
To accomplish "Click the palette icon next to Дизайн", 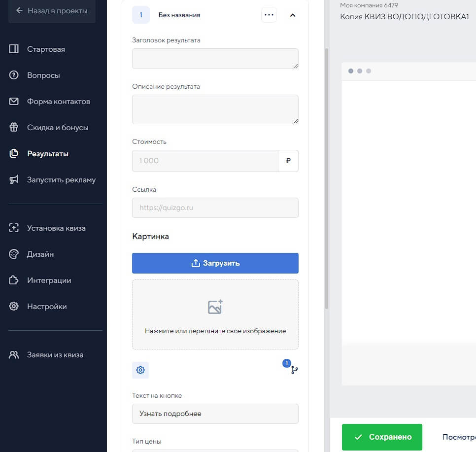I will coord(14,254).
